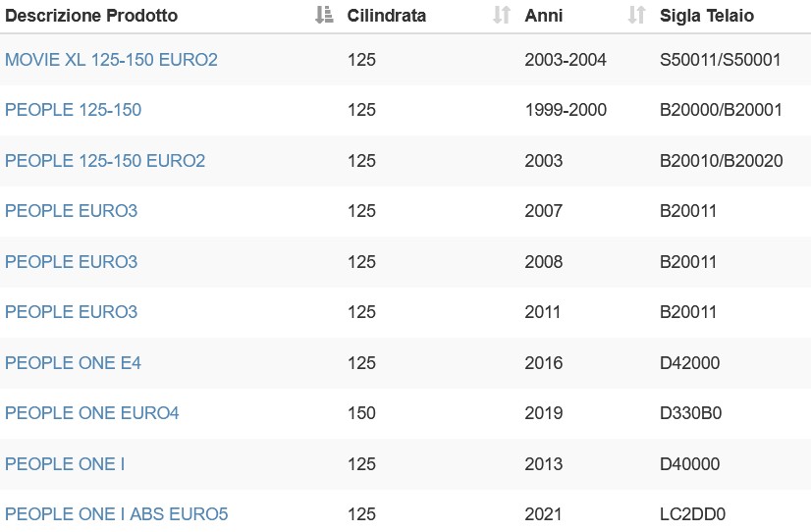811x532 pixels.
Task: Select the 150 Cilindrata cell
Action: click(361, 413)
